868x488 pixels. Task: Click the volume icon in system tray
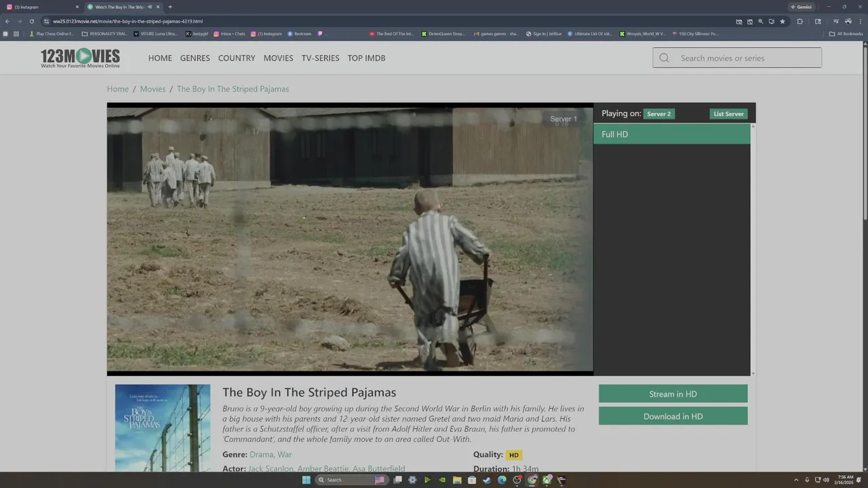[826, 480]
